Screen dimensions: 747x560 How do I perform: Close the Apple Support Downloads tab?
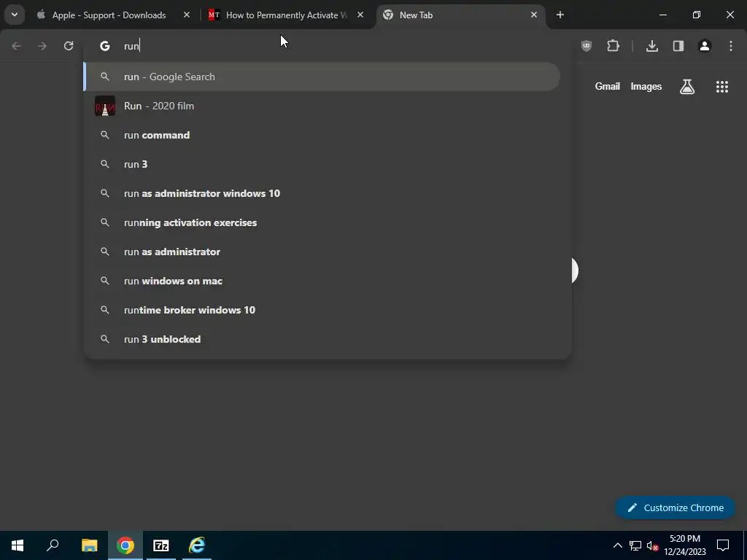click(x=187, y=15)
